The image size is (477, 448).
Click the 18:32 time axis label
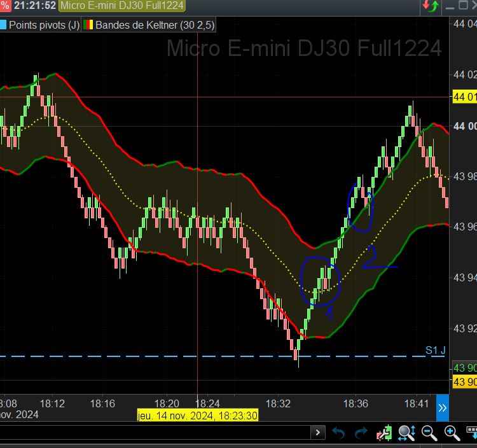[x=279, y=404]
